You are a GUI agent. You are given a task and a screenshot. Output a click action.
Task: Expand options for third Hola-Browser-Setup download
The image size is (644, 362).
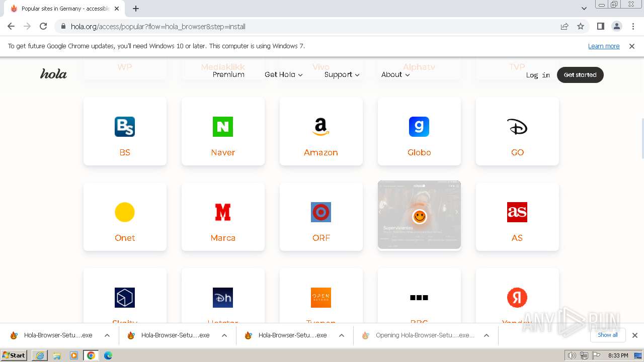pyautogui.click(x=342, y=335)
